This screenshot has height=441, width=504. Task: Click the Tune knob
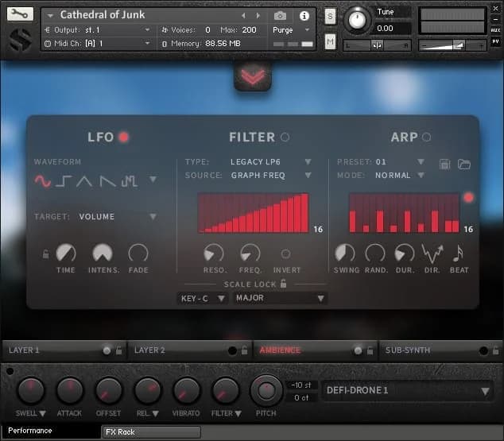point(358,19)
